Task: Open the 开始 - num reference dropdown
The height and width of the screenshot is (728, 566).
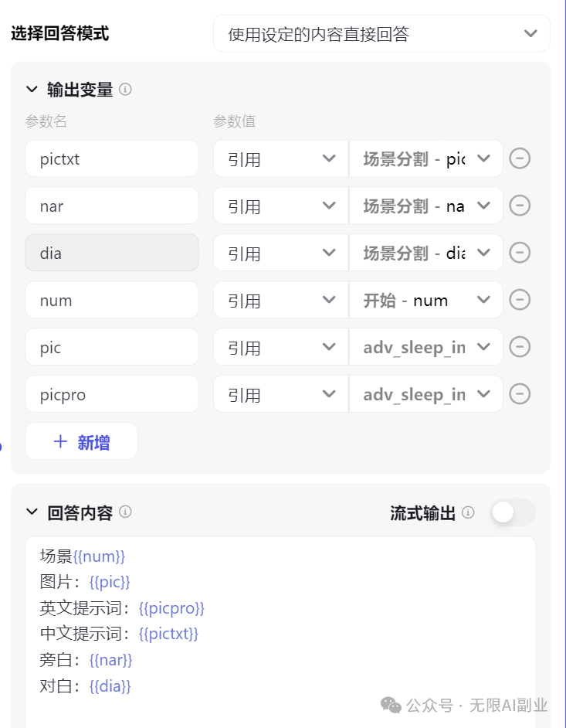Action: [x=425, y=299]
